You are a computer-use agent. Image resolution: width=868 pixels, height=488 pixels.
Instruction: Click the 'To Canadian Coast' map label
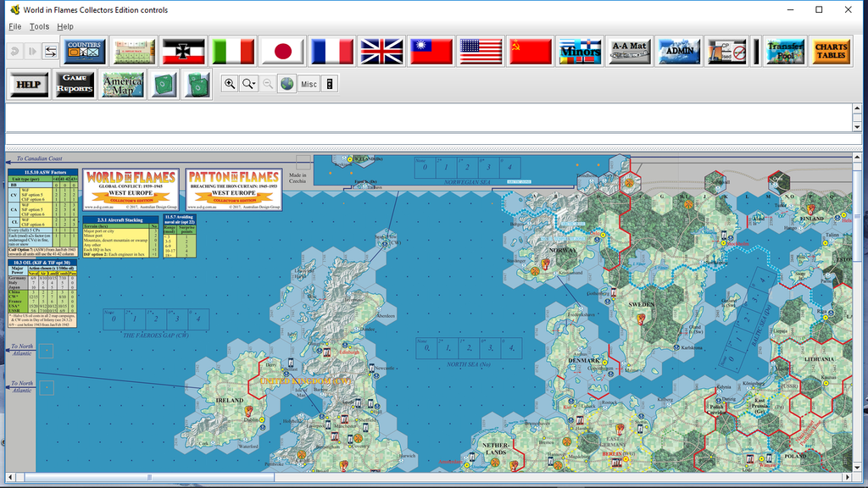pos(39,158)
